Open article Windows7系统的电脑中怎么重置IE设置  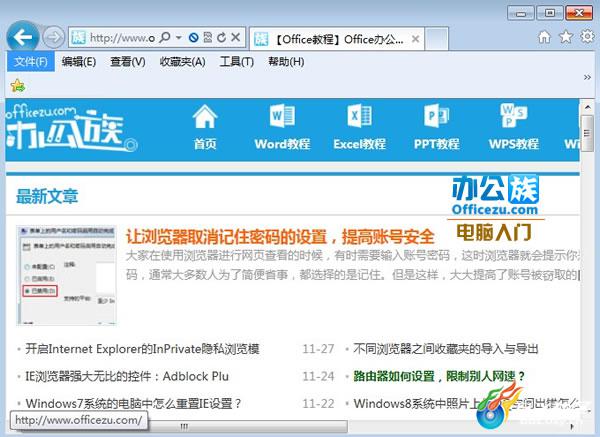[x=133, y=403]
